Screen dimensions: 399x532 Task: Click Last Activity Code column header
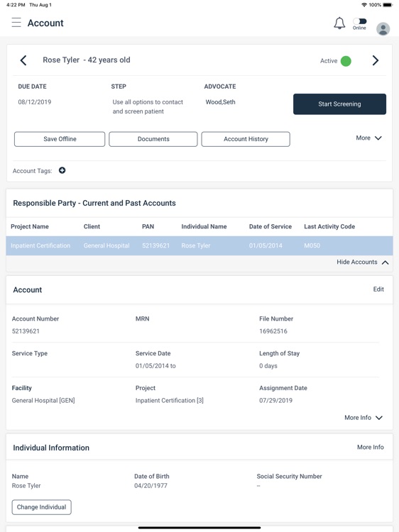(329, 227)
